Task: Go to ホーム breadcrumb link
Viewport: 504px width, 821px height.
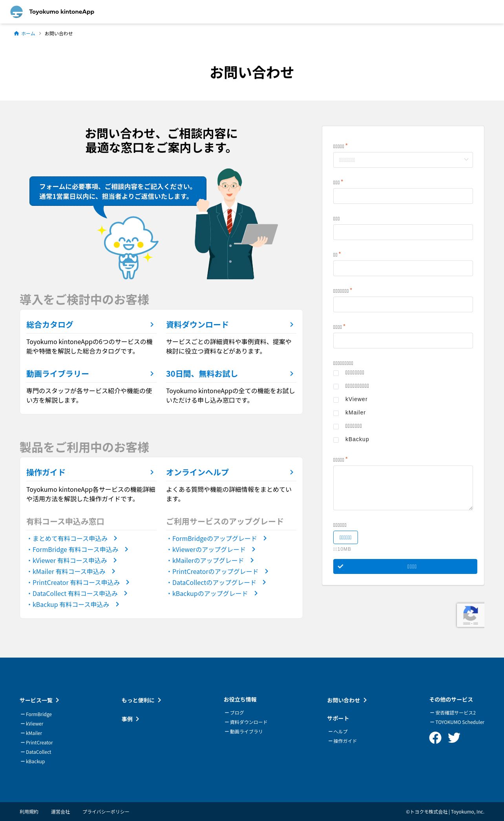Action: point(28,34)
